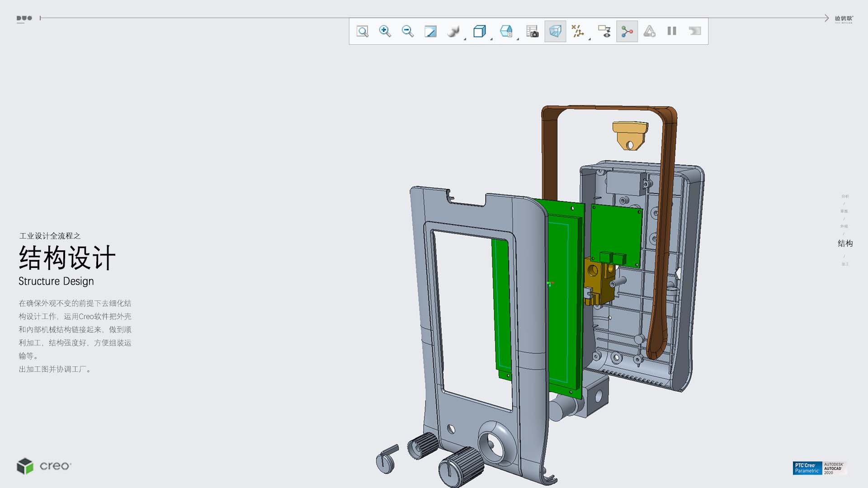The width and height of the screenshot is (868, 488).
Task: Click the Annotation display icon
Action: [604, 31]
